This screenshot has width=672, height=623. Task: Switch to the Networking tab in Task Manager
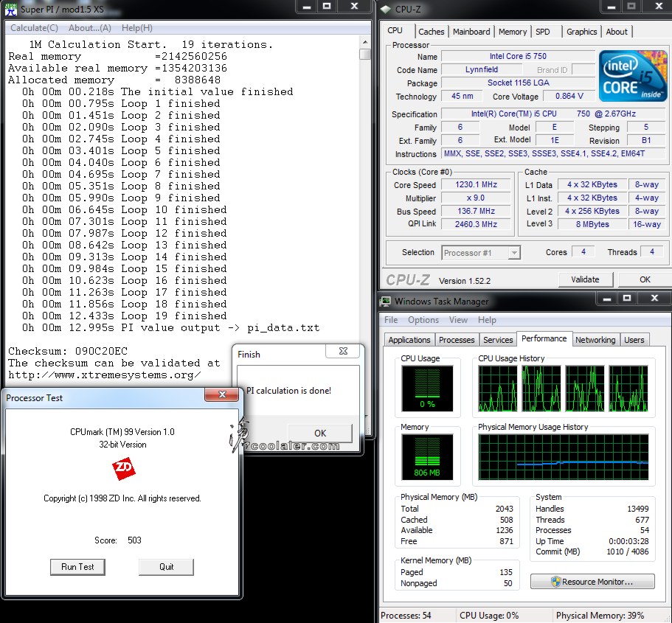[x=595, y=340]
